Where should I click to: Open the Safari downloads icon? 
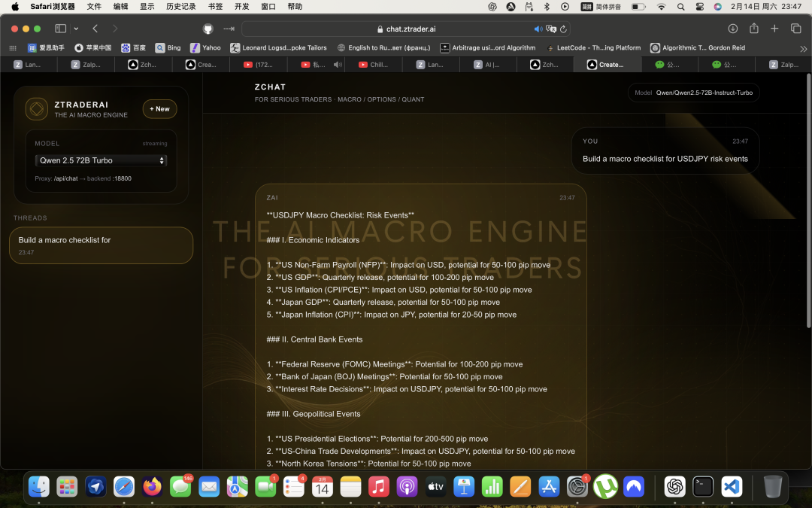point(733,29)
